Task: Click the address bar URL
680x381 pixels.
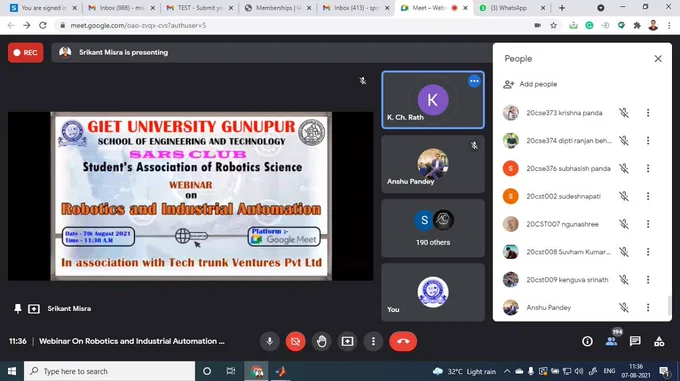Action: pos(138,26)
